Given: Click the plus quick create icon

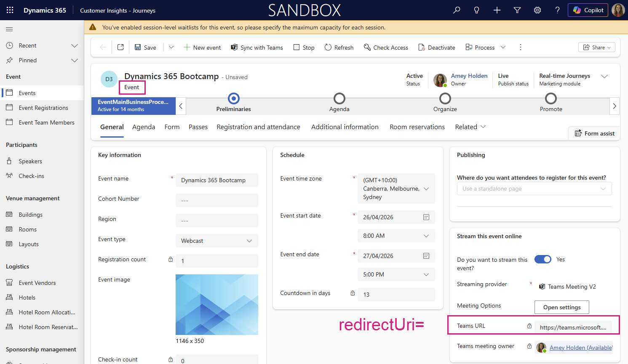Looking at the screenshot, I should pos(497,10).
